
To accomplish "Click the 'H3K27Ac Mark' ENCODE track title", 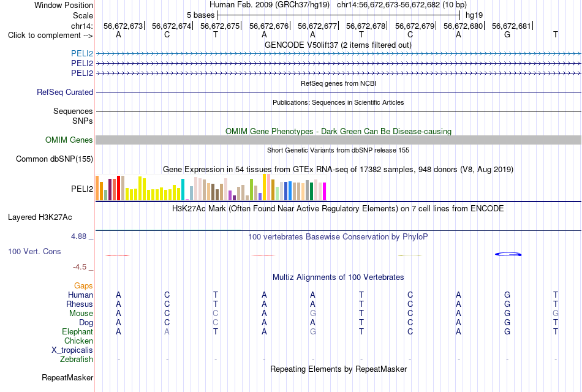I will click(338, 209).
